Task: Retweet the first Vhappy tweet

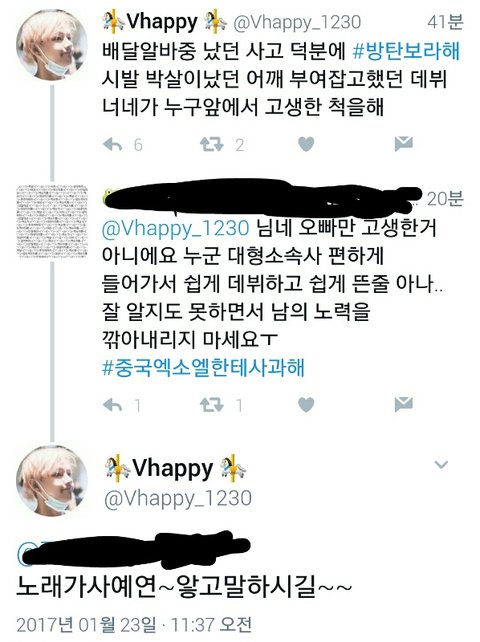Action: click(x=211, y=145)
